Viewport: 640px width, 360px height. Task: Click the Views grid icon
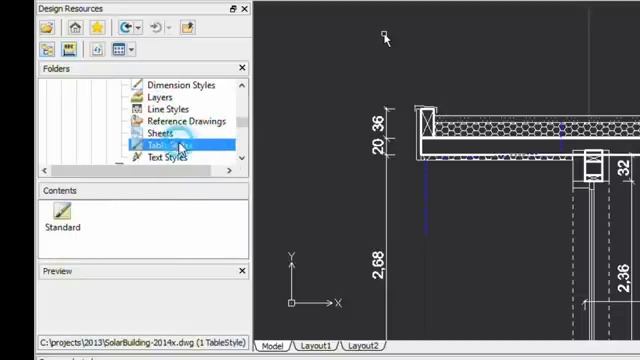tap(119, 49)
